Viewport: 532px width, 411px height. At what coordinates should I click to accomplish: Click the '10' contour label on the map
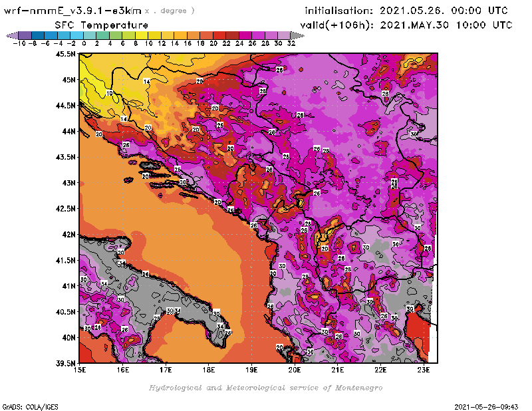pyautogui.click(x=109, y=93)
